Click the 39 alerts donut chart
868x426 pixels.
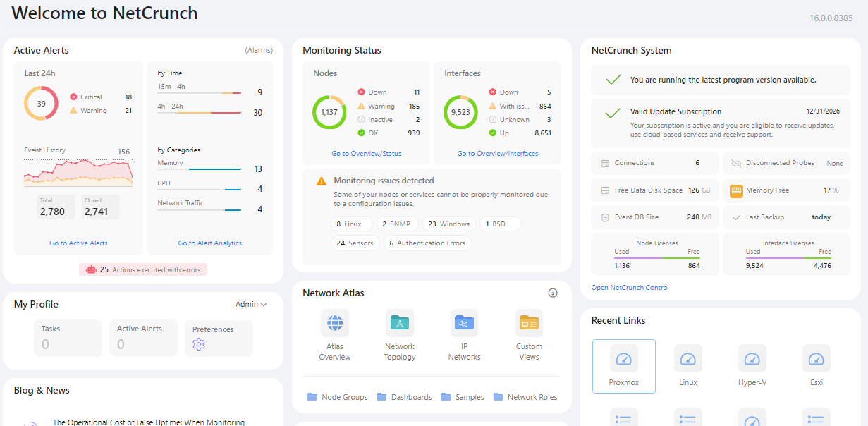[x=42, y=104]
